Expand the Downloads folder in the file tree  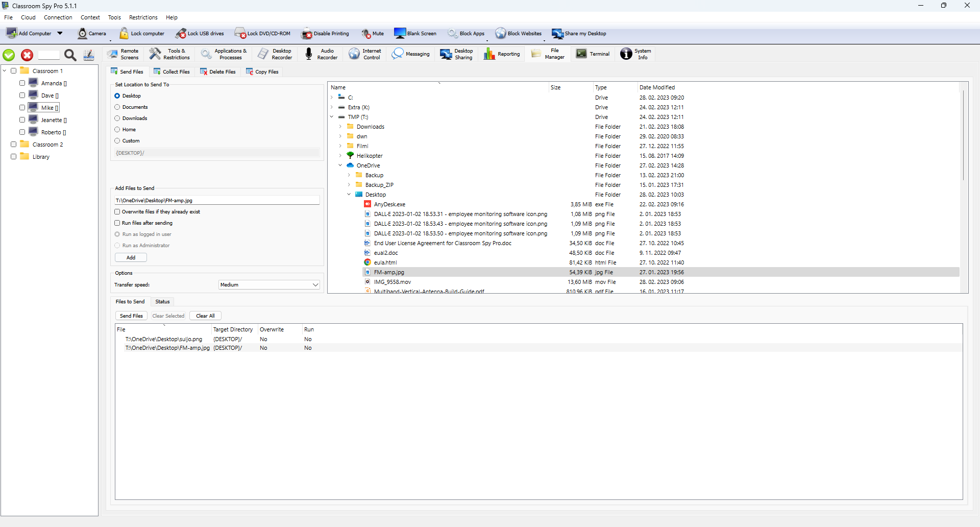point(340,126)
